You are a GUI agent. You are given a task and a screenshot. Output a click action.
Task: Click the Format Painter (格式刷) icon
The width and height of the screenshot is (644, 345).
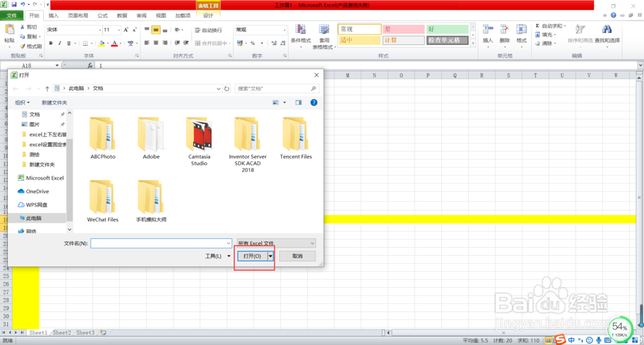pyautogui.click(x=23, y=46)
